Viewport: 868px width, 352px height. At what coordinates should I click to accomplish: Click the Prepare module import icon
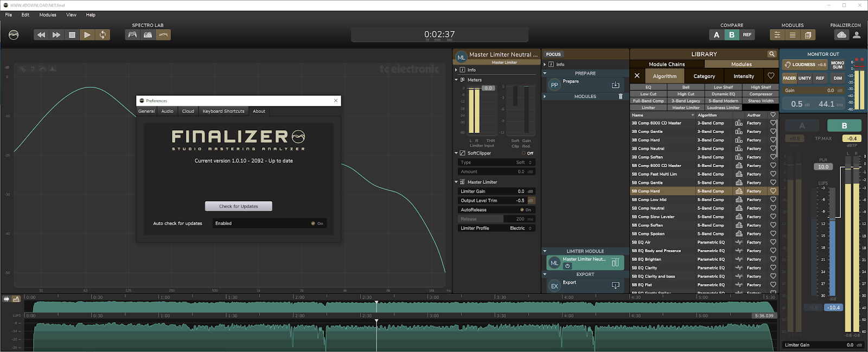tap(615, 85)
